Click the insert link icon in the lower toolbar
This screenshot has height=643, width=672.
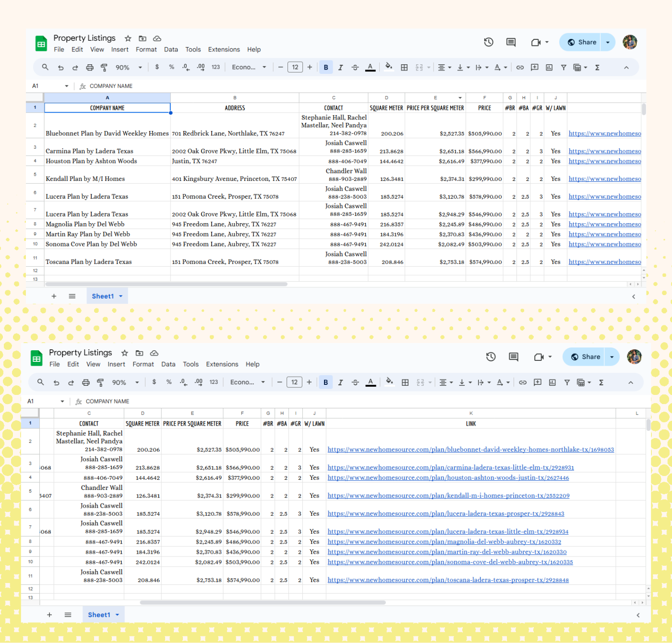[x=523, y=382]
